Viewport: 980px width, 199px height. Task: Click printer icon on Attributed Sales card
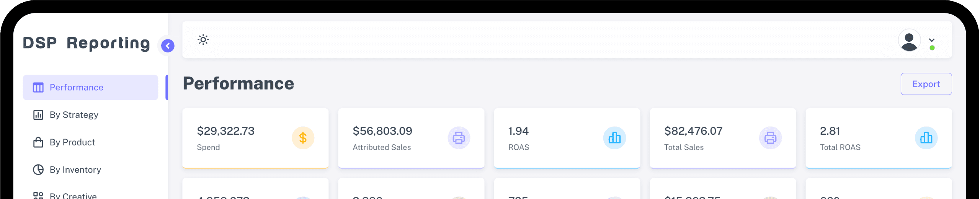pyautogui.click(x=459, y=138)
